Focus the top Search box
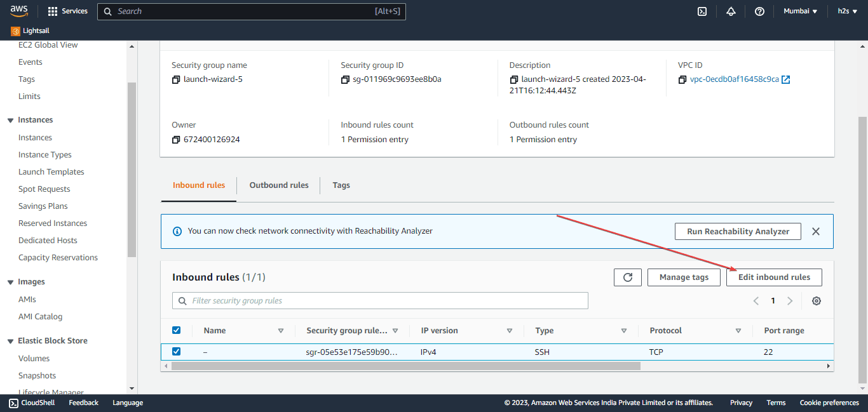Screen dimensions: 868x412 coord(251,11)
